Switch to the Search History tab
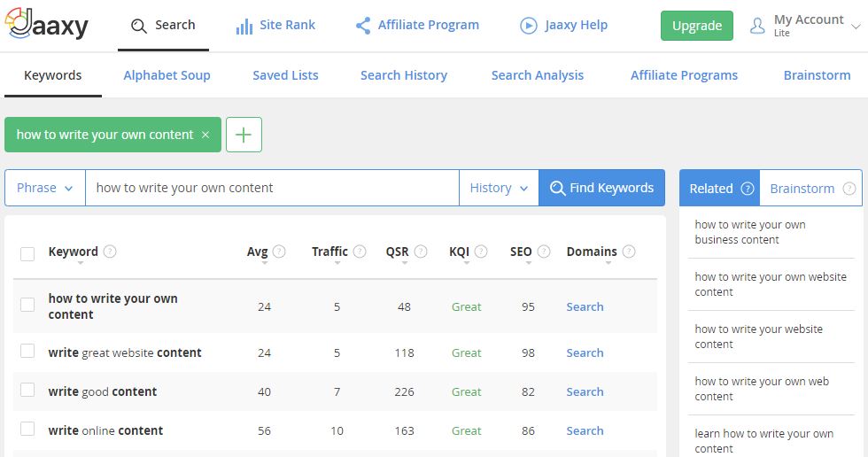Viewport: 868px width, 457px height. pos(404,76)
